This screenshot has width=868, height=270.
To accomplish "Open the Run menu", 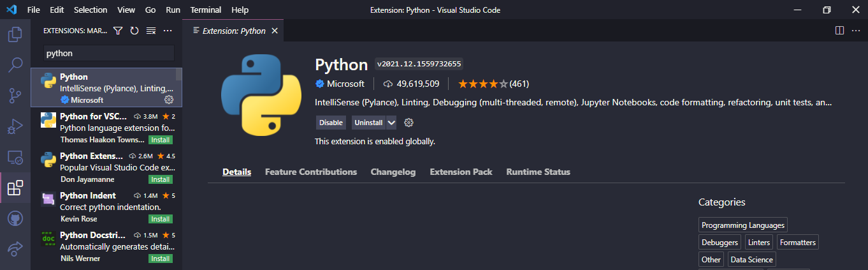I will pos(173,10).
